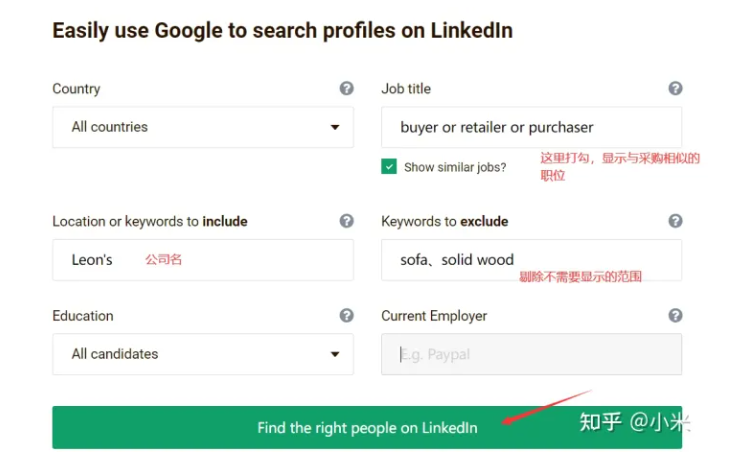Expand the All candidates education dropdown
Viewport: 735px width, 466px height.
coord(202,354)
